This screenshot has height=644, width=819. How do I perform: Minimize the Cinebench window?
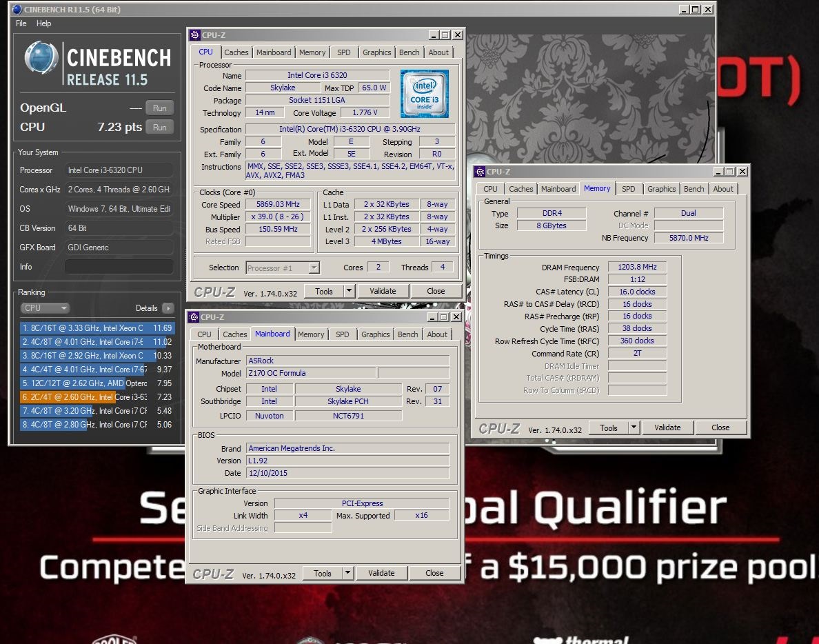684,10
